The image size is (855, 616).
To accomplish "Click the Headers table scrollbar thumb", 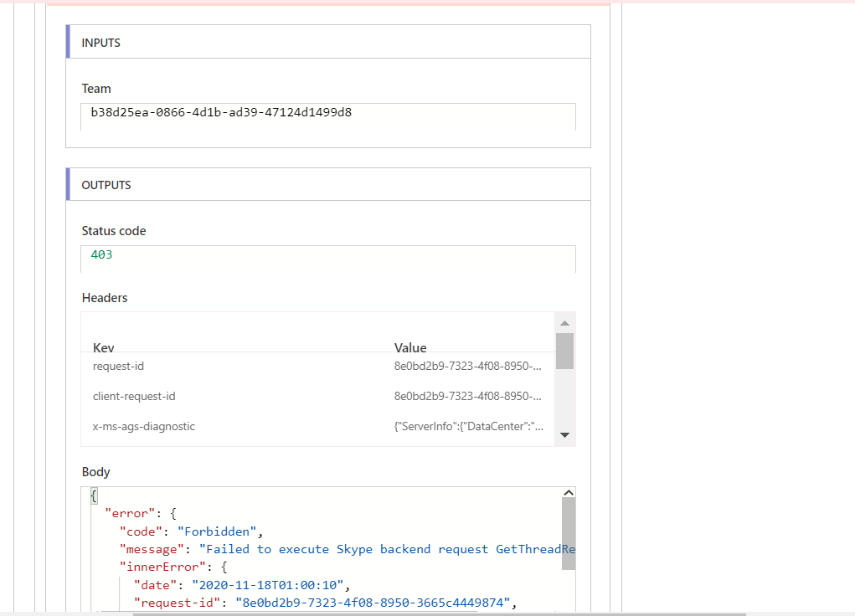I will [x=565, y=351].
